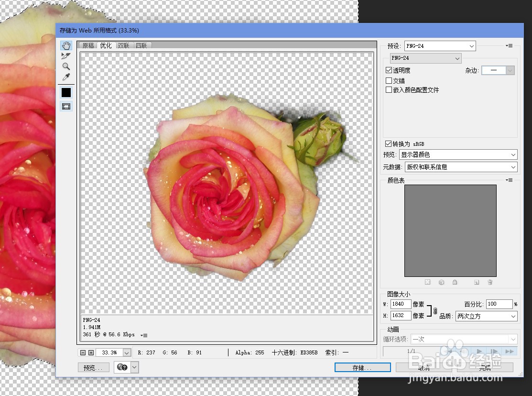532x396 pixels.
Task: Click the web-safe cube color table icon
Action: pos(441,282)
